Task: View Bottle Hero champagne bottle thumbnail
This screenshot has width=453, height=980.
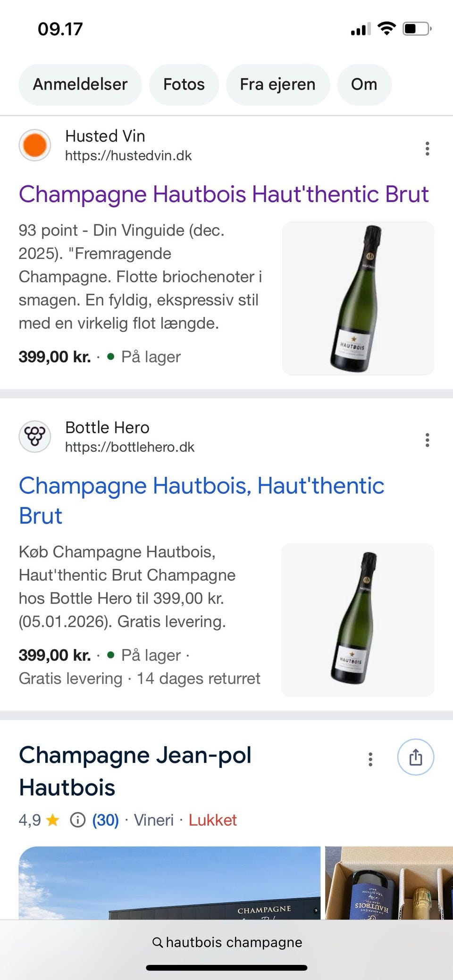Action: tap(357, 620)
